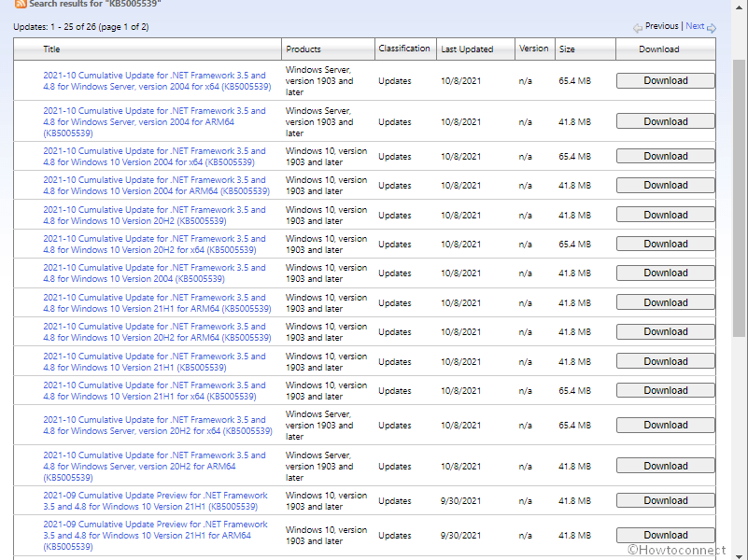
Task: Sort by the Last Updated column header
Action: [x=467, y=49]
